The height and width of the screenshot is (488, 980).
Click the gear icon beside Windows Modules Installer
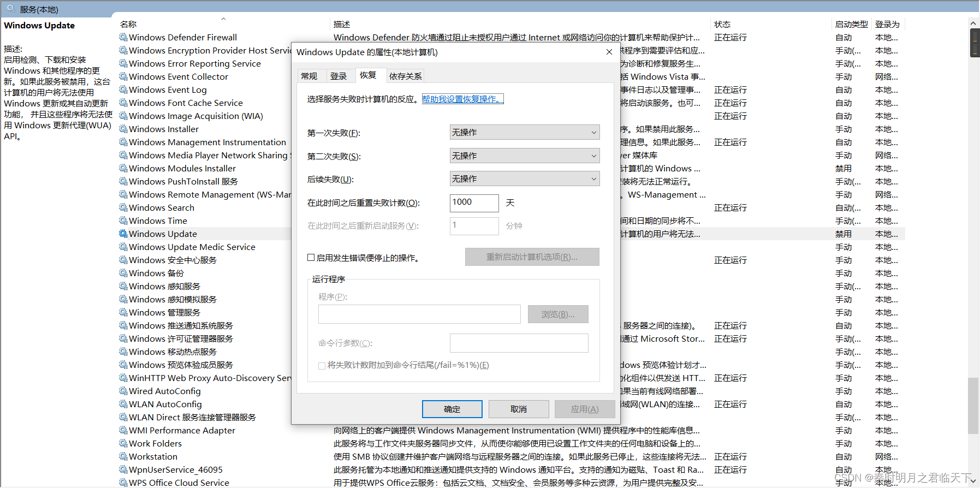(123, 168)
